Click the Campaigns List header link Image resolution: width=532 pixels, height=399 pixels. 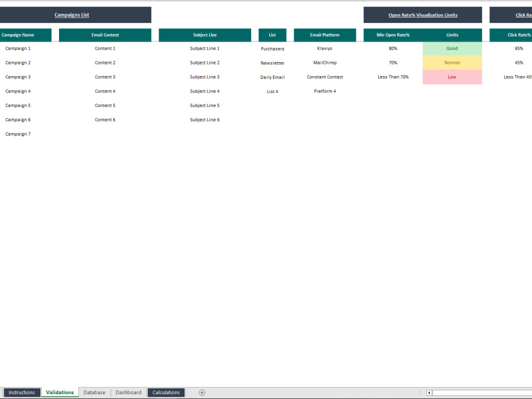coord(72,15)
